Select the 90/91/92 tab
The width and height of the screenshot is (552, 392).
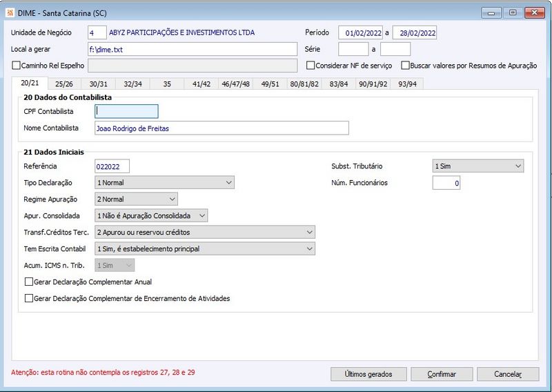pos(373,84)
